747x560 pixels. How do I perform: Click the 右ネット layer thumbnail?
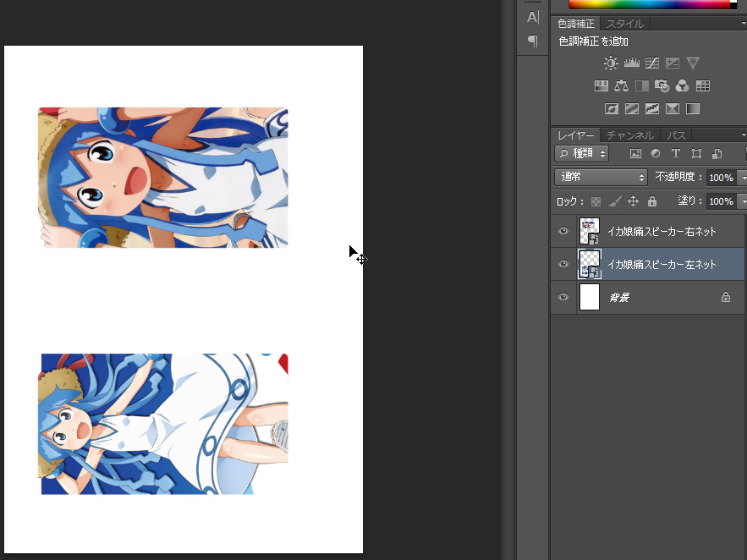590,232
